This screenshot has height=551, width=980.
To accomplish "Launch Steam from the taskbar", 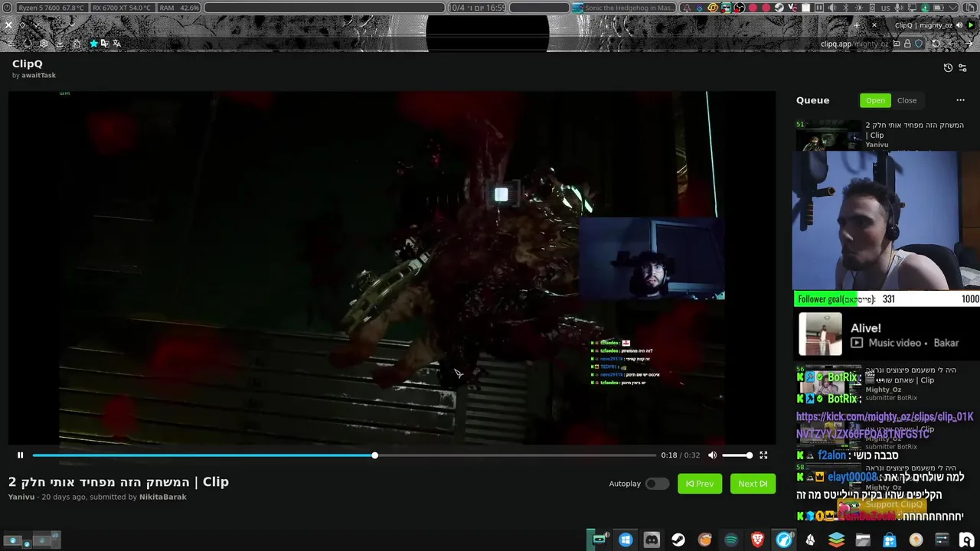I will (x=678, y=540).
